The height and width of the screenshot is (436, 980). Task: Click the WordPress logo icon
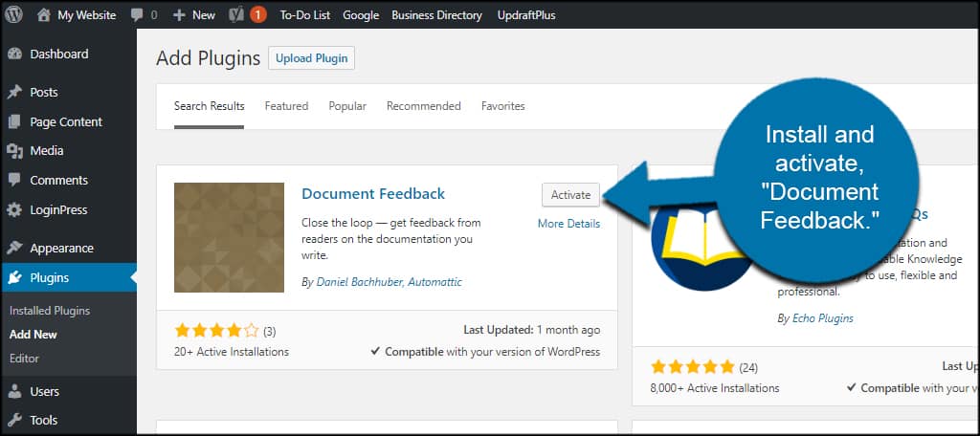(x=13, y=14)
